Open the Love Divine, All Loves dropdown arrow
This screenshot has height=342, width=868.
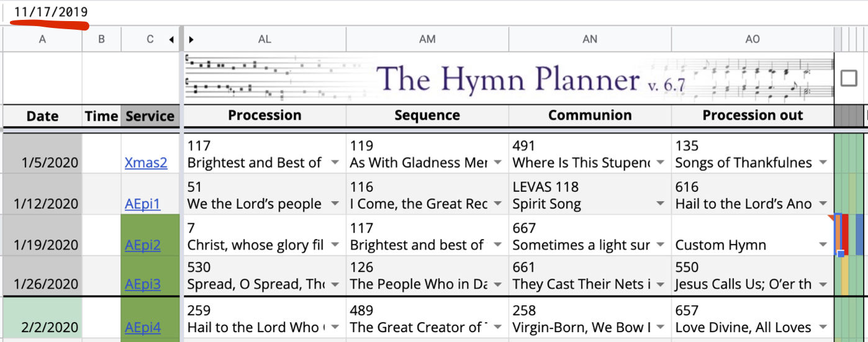(x=823, y=328)
